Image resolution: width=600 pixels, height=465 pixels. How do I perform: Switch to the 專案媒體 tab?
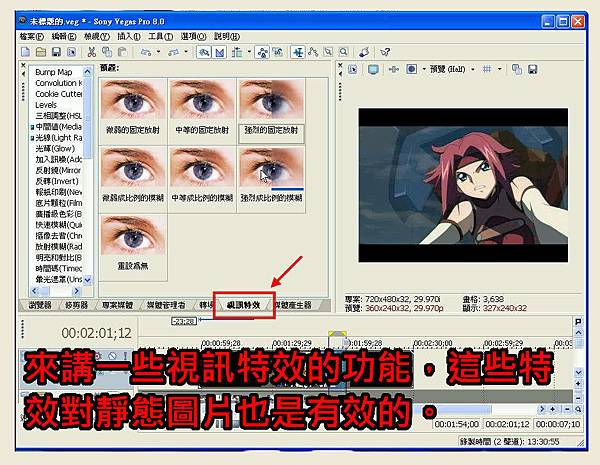117,305
